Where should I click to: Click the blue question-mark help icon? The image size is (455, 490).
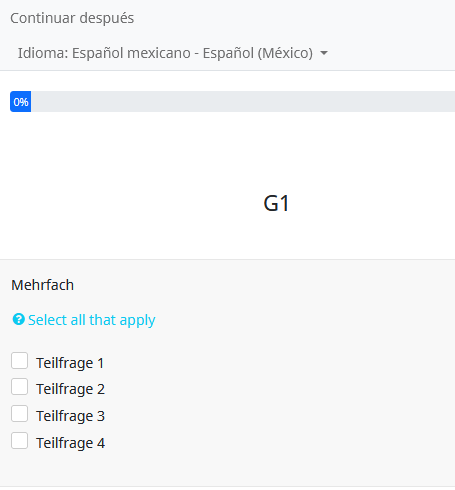pos(18,319)
